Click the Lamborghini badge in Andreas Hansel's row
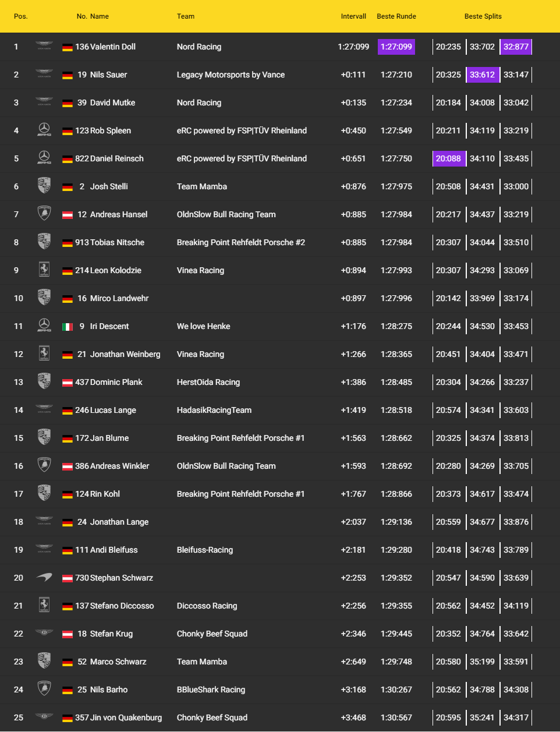The height and width of the screenshot is (732, 560). (44, 214)
